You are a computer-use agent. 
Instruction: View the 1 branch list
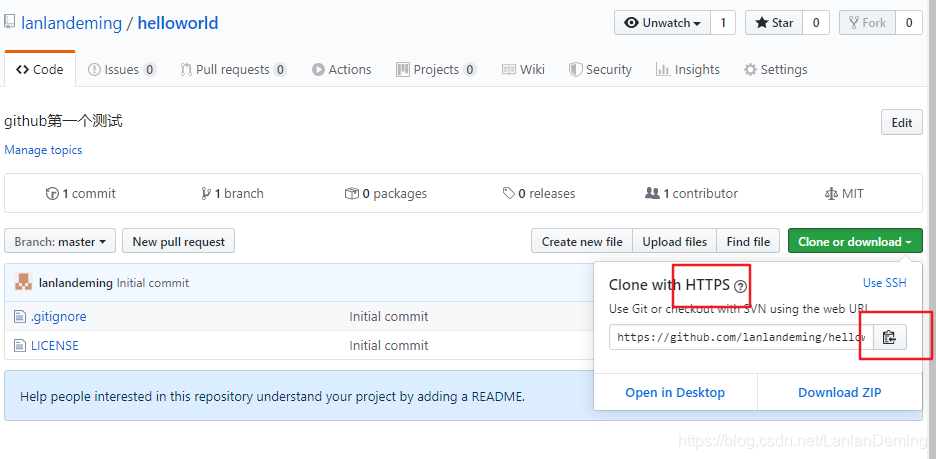(233, 193)
